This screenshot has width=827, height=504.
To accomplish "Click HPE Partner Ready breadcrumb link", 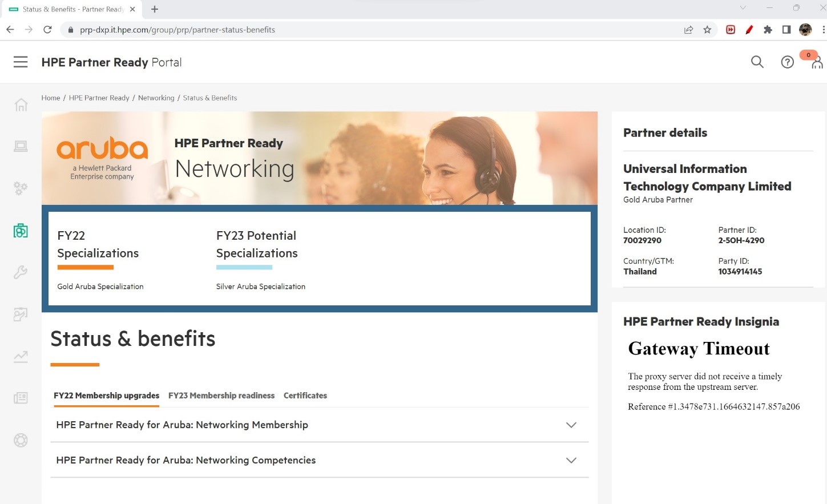I will coord(99,98).
